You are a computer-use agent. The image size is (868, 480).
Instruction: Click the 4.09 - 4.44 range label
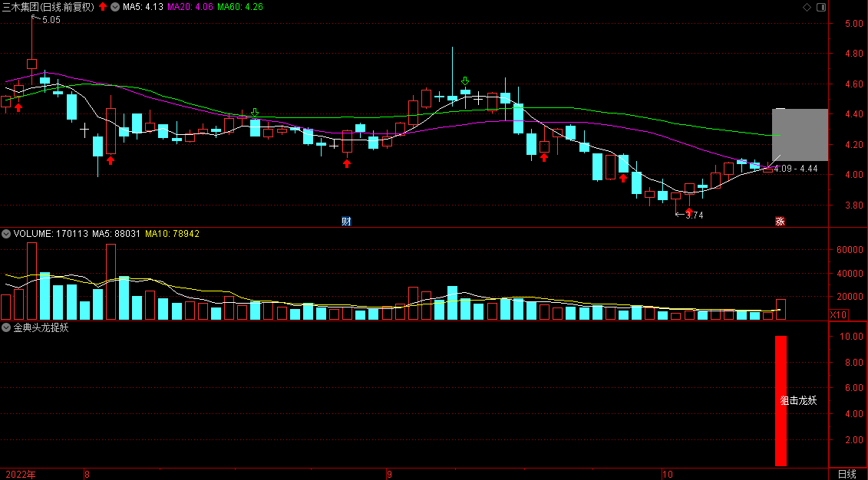[x=796, y=169]
